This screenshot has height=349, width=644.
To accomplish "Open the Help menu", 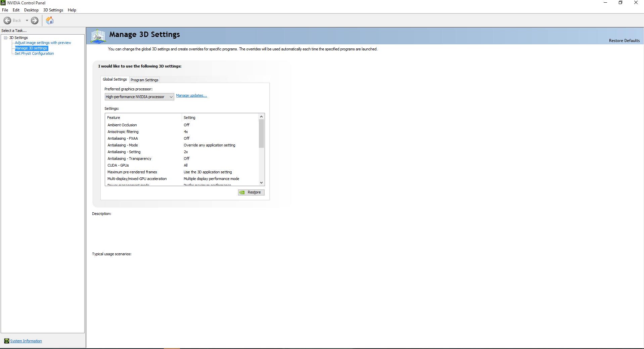I will 72,10.
